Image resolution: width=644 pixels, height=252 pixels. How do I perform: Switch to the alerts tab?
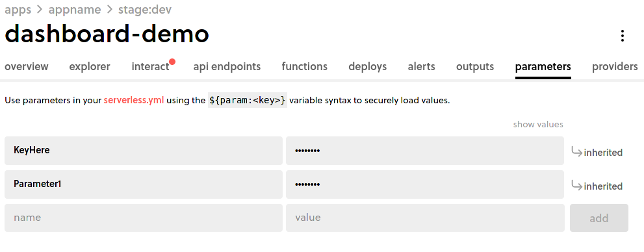click(x=421, y=66)
